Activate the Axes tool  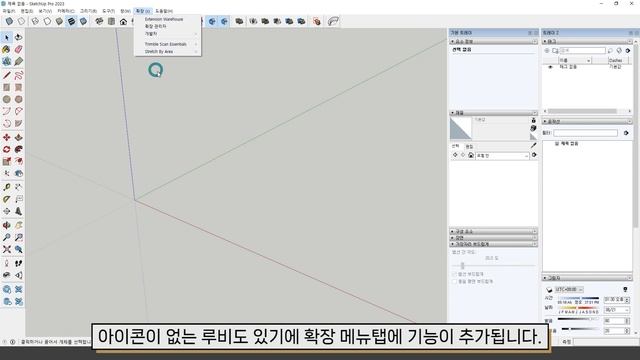pos(7,211)
